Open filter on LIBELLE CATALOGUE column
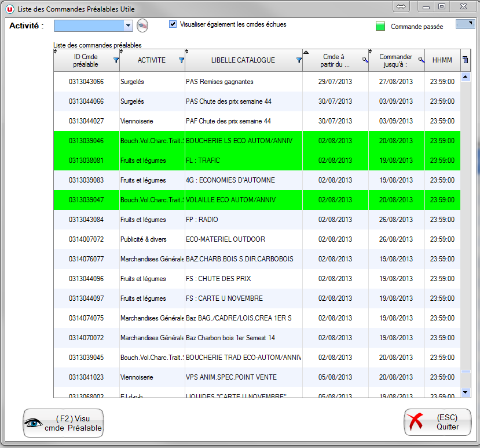This screenshot has width=480, height=448. click(x=299, y=60)
